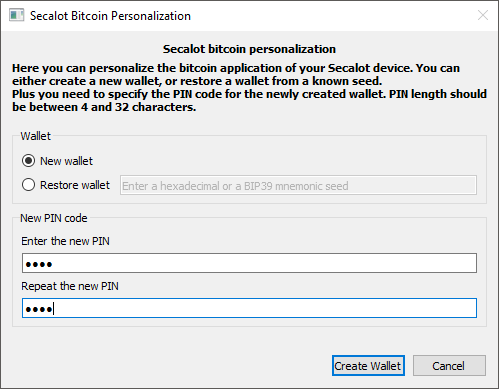Close the Secalot Bitcoin Personalization dialog
The height and width of the screenshot is (389, 499).
(x=483, y=15)
